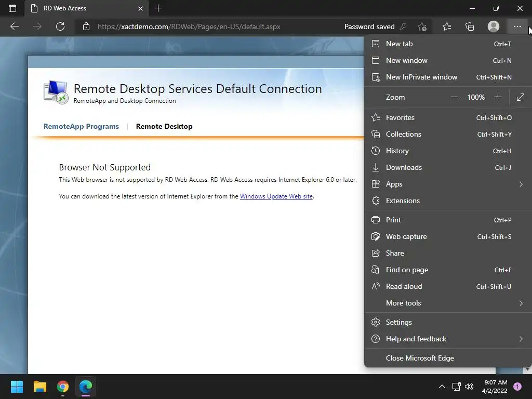Start Read aloud from menu
This screenshot has width=532, height=399.
click(447, 286)
